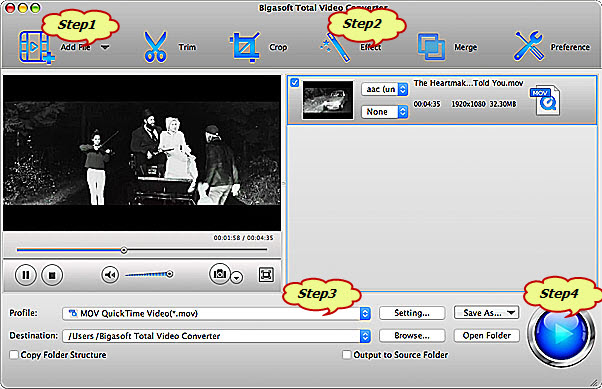
Task: Start conversion with blue play button
Action: point(561,334)
